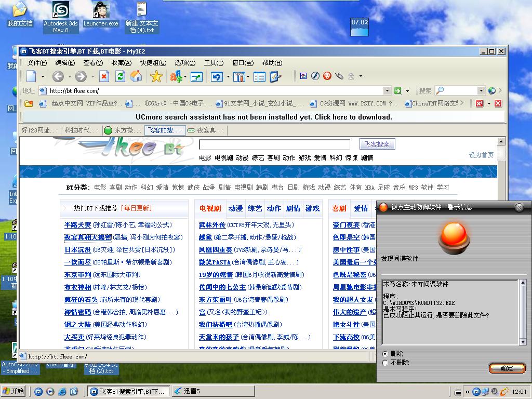Click the clipboard checkmark icon in toolbar
532x399 pixels.
tap(275, 77)
